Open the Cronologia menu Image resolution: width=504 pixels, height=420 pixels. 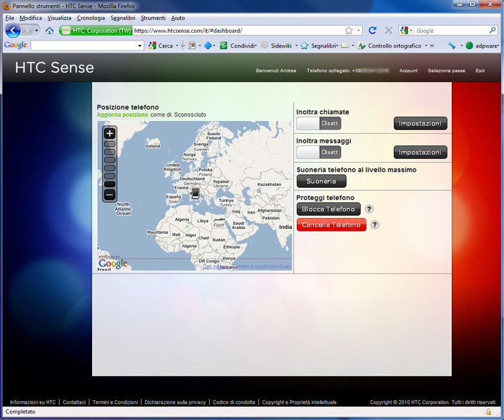pyautogui.click(x=91, y=18)
